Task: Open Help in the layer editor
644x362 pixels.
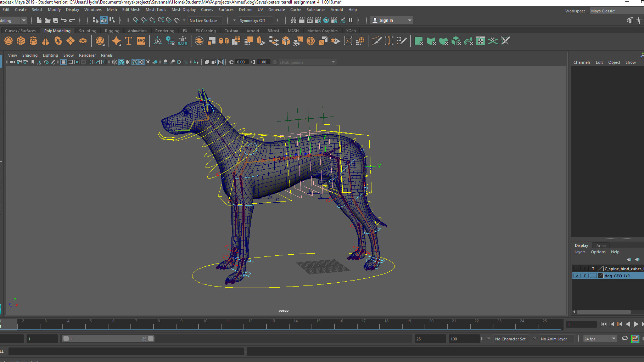Action: [x=615, y=252]
